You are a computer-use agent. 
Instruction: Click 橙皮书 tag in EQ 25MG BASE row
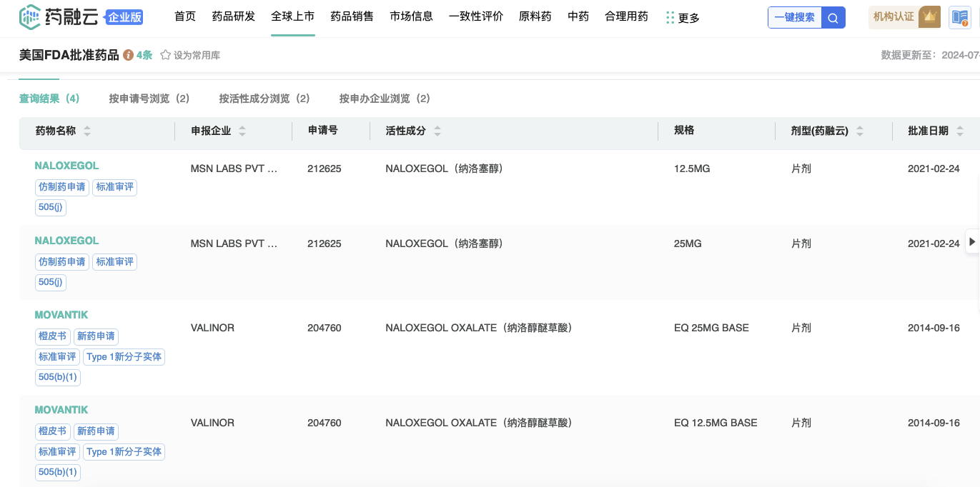click(x=52, y=336)
